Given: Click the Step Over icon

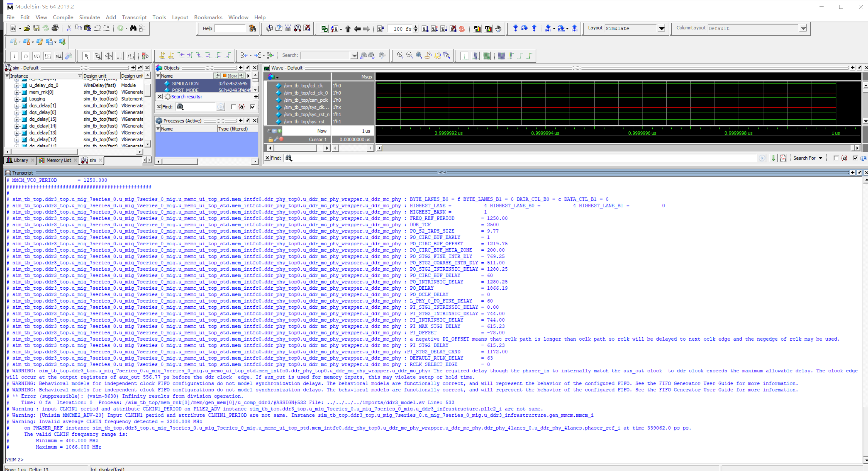Looking at the screenshot, I should pyautogui.click(x=524, y=28).
